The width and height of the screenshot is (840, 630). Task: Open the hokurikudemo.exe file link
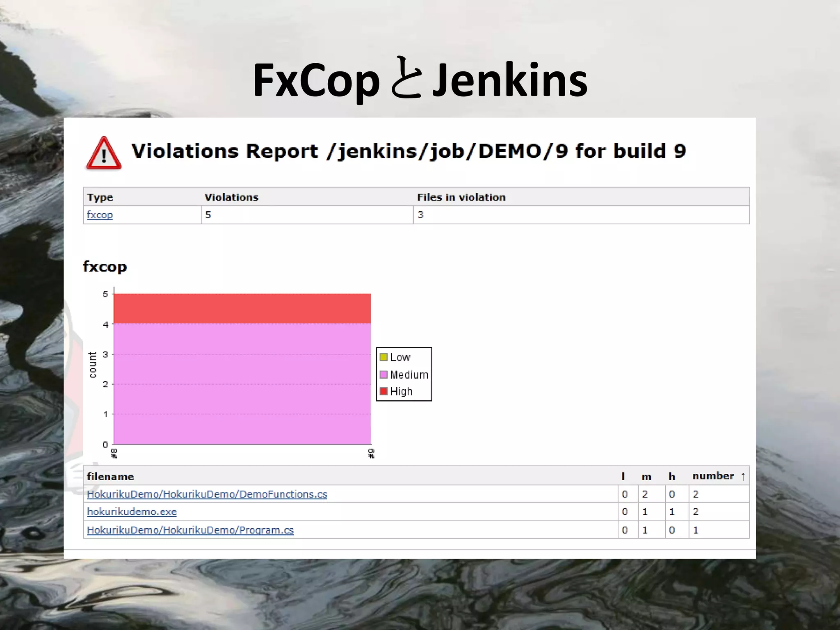point(132,512)
